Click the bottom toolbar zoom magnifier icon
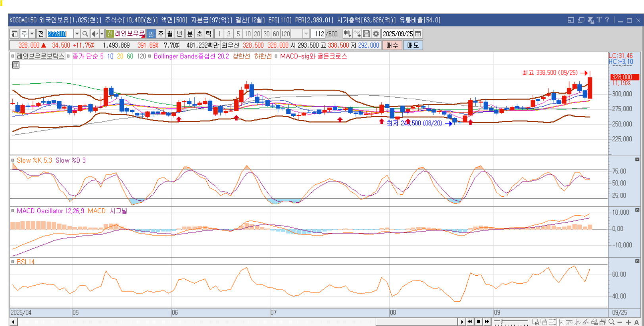The height and width of the screenshot is (326, 644). coord(611,322)
